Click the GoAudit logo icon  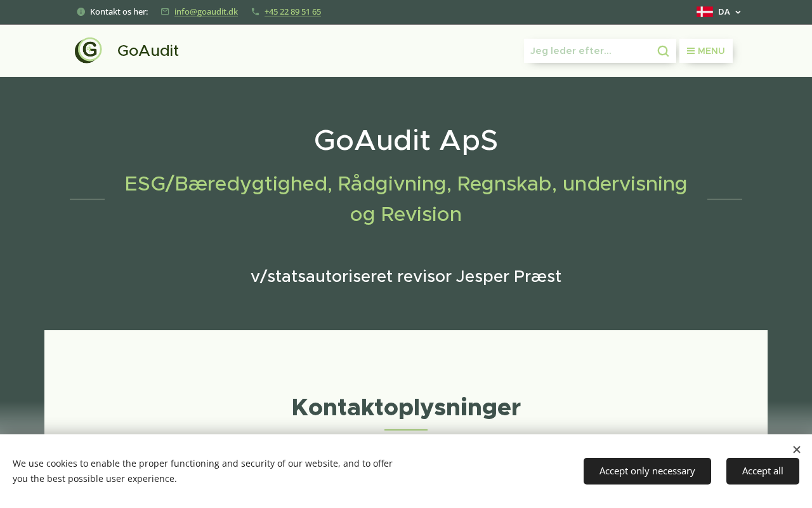click(88, 50)
